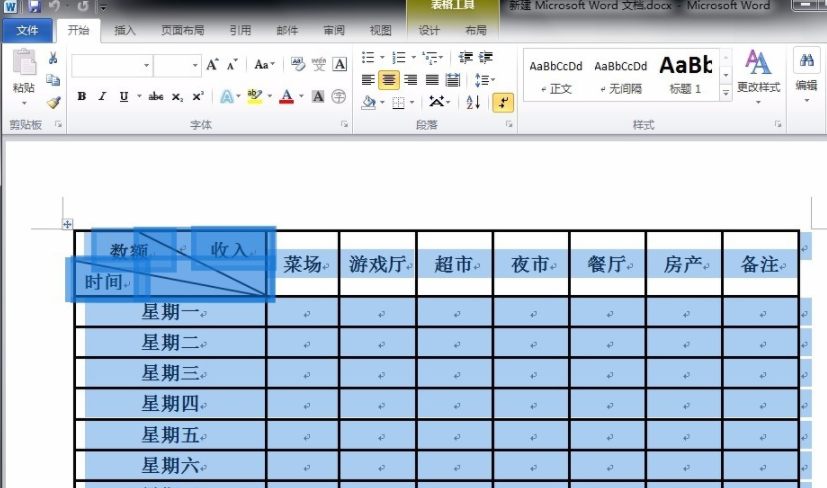Click the Shading paint bucket color

(369, 102)
